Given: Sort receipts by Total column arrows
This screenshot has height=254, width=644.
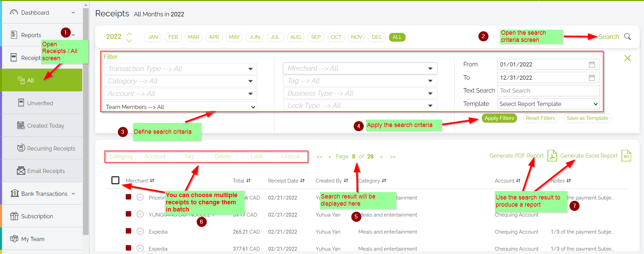Looking at the screenshot, I should coord(248,181).
